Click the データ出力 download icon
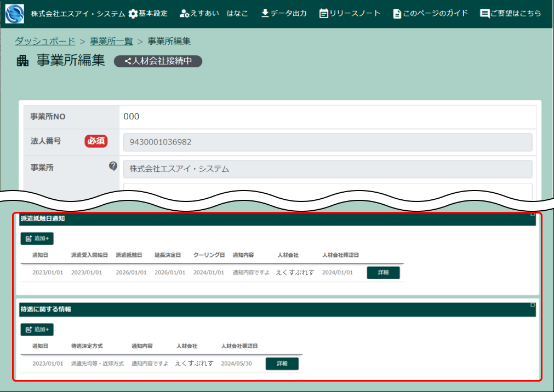The width and height of the screenshot is (554, 392). [x=265, y=14]
